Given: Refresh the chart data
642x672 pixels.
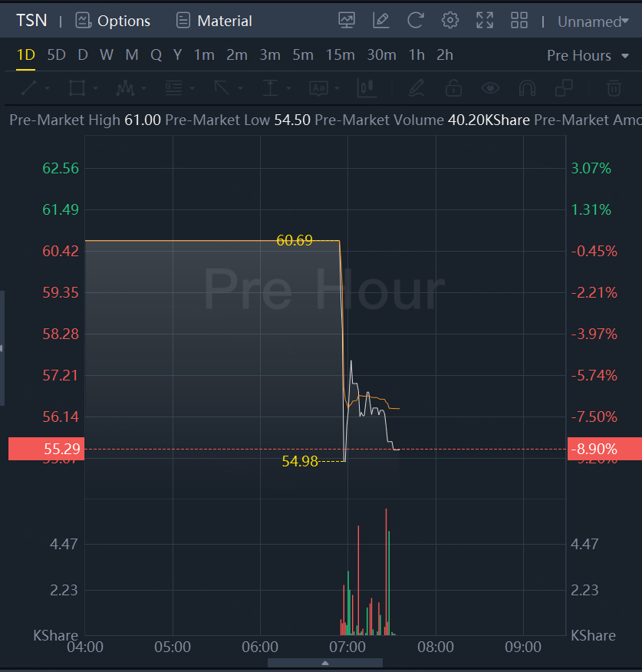Looking at the screenshot, I should pos(416,21).
